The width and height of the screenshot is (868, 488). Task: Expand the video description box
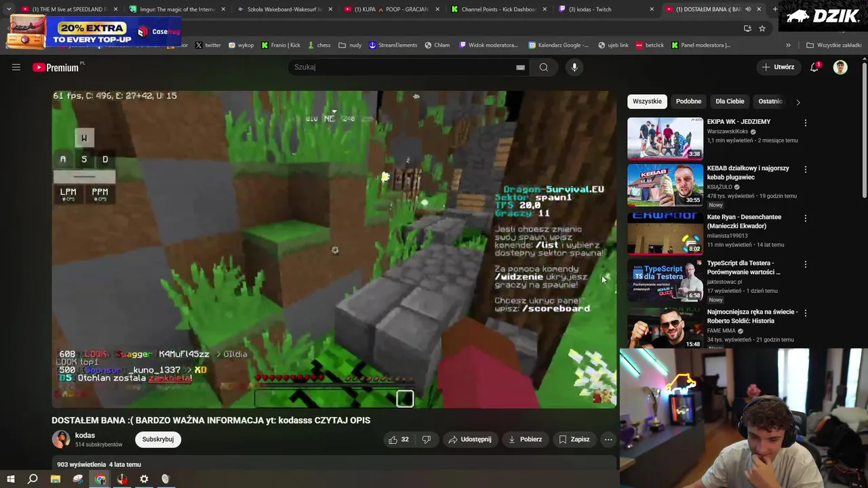click(x=334, y=464)
